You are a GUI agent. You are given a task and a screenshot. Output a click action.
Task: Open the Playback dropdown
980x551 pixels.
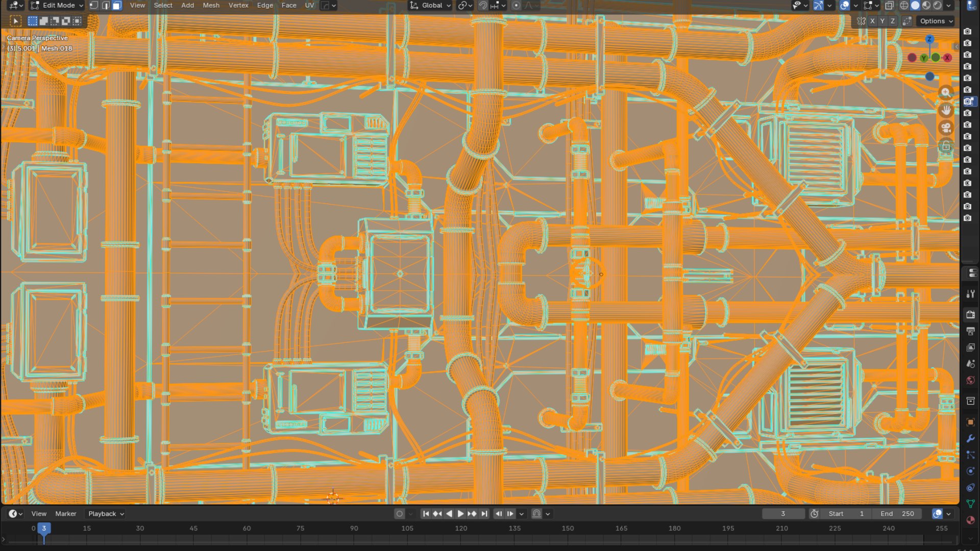pyautogui.click(x=106, y=514)
